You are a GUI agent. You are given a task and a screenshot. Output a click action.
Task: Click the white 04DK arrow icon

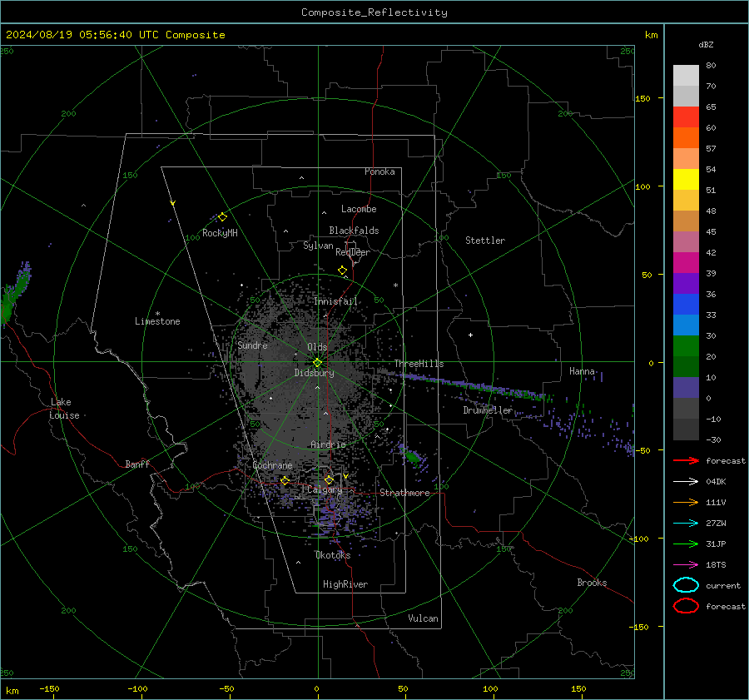686,482
